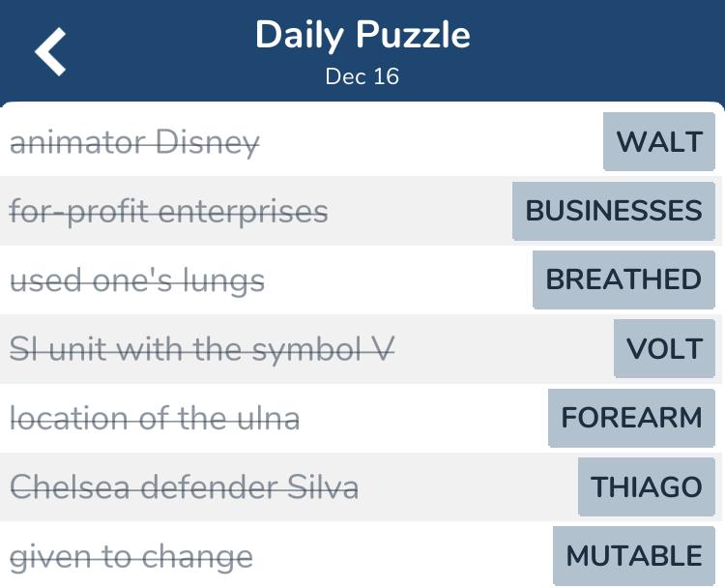Screen dimensions: 725x588
Task: Open the 'Chelsea defender Silva' clue
Action: tap(184, 487)
